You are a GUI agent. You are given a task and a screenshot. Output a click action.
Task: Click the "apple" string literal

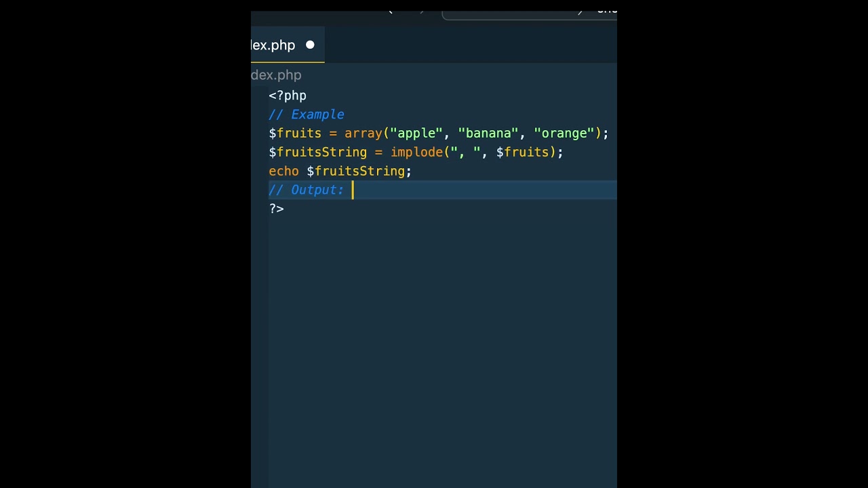416,134
